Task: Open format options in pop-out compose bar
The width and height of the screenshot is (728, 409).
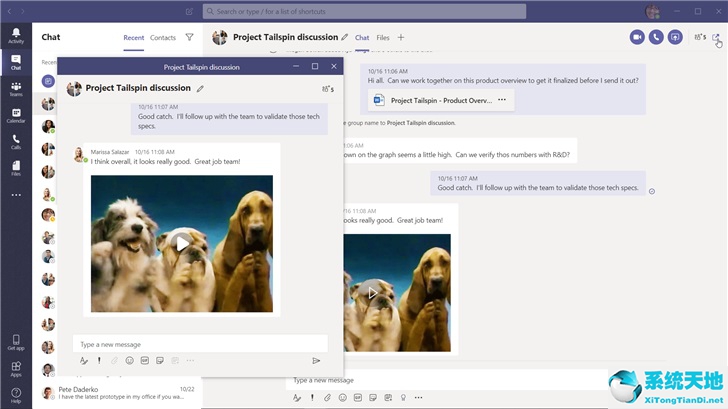Action: pos(84,361)
